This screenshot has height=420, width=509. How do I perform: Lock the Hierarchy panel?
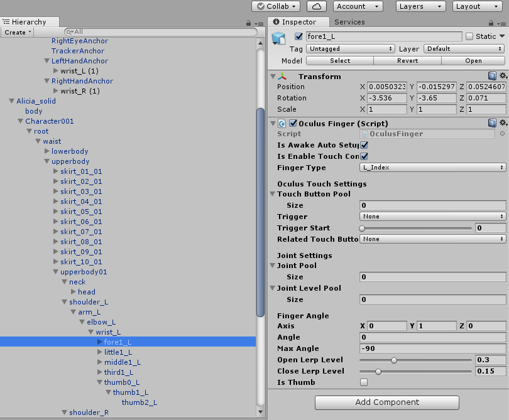pyautogui.click(x=248, y=23)
